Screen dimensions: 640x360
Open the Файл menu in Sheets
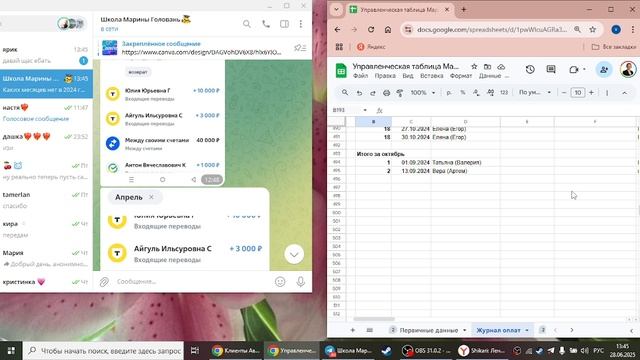click(360, 76)
